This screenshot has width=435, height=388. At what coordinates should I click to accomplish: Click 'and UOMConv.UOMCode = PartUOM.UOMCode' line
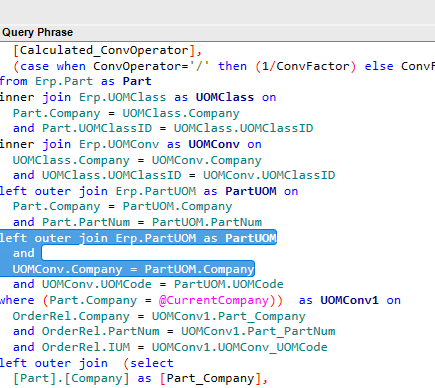click(148, 284)
